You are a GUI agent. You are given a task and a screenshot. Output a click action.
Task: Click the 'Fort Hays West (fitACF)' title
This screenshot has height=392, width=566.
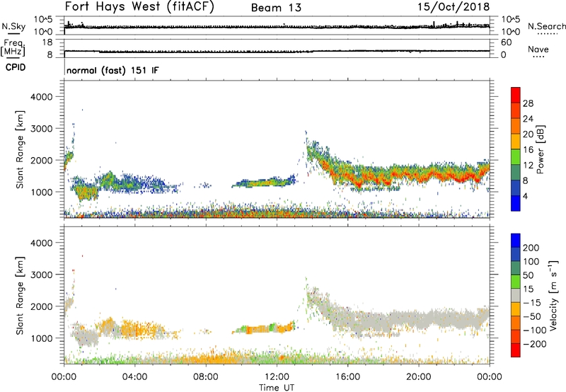click(139, 7)
